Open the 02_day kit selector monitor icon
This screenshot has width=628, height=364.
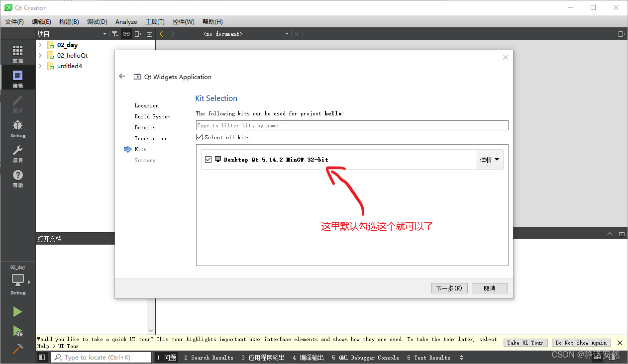tap(18, 280)
